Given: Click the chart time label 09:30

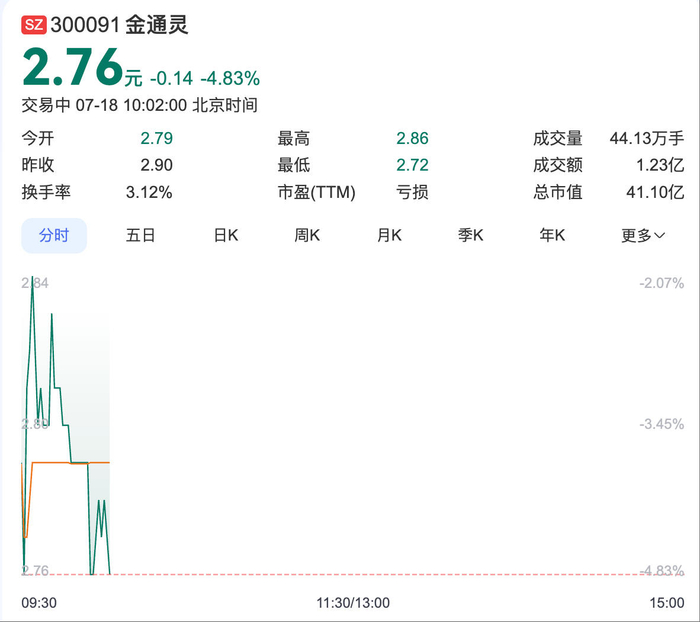Looking at the screenshot, I should coord(39,603).
